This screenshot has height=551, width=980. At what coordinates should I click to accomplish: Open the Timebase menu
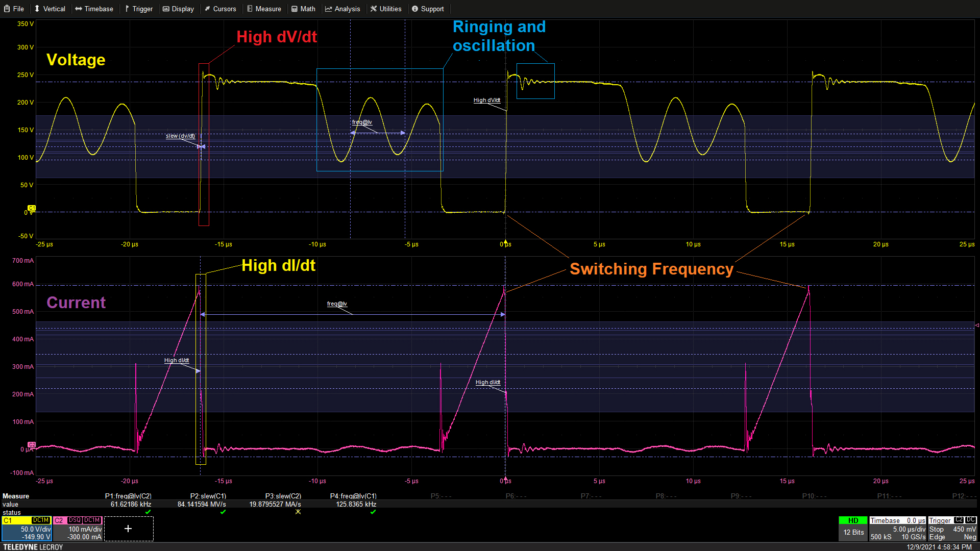point(94,9)
